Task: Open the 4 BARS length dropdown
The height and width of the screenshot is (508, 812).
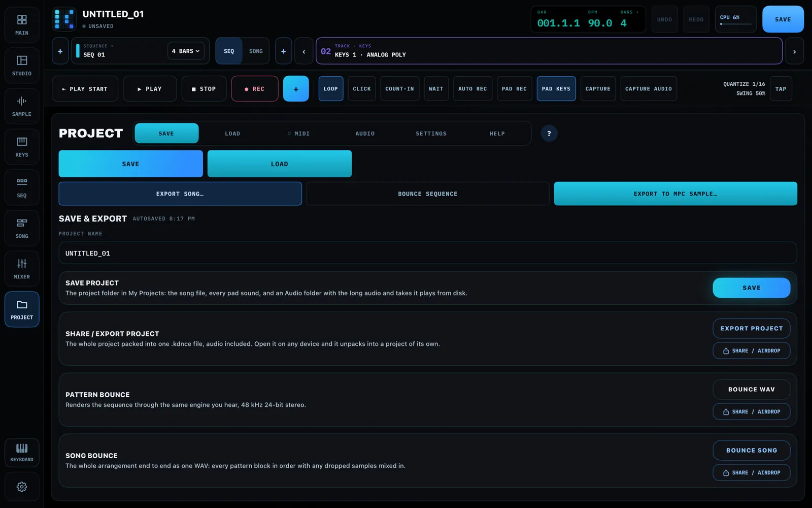Action: [x=186, y=51]
